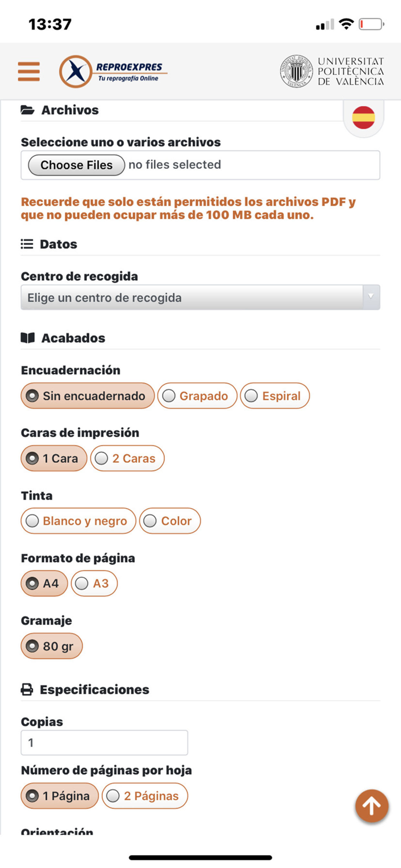Click the Universitat Politècnica de València shield

pyautogui.click(x=296, y=71)
